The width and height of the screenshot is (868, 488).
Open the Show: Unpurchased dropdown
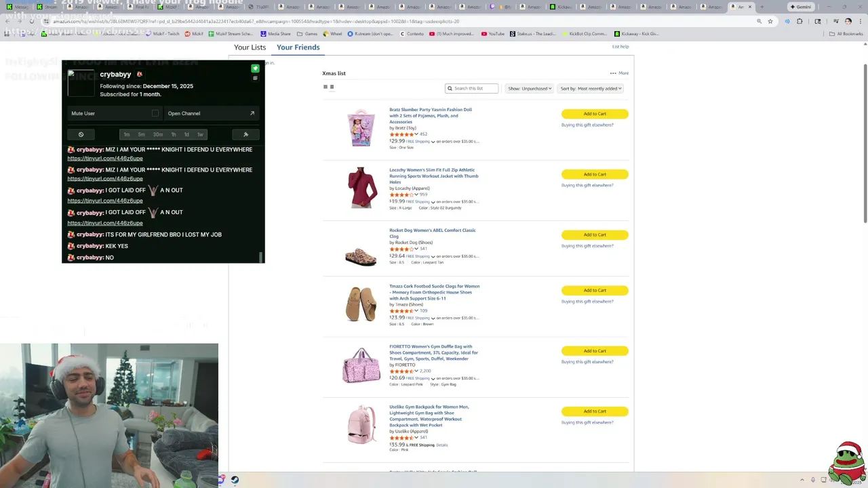pos(529,88)
